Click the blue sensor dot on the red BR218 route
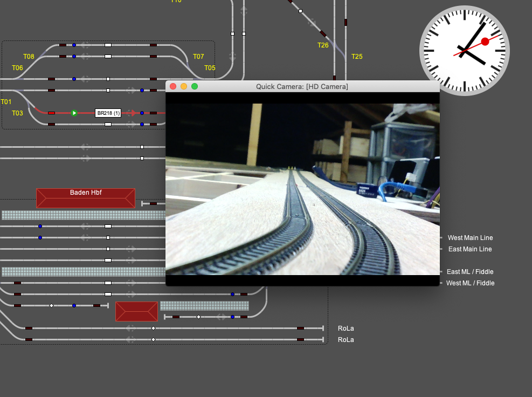Viewport: 532px width, 397px height. (142, 113)
